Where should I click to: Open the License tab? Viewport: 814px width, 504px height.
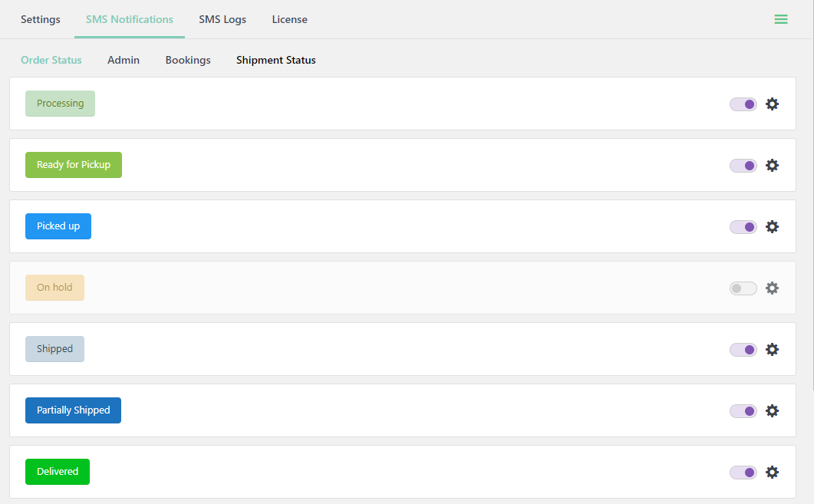289,19
